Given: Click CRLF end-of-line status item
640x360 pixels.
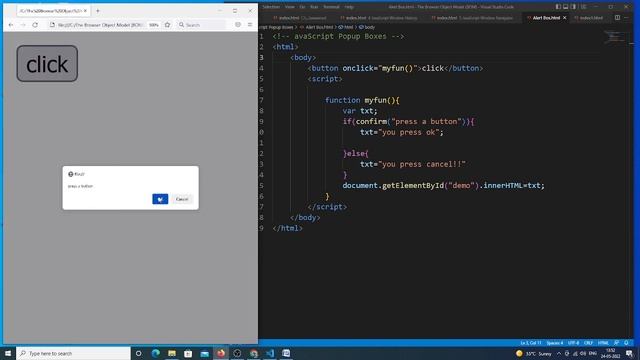Looking at the screenshot, I should [x=588, y=343].
